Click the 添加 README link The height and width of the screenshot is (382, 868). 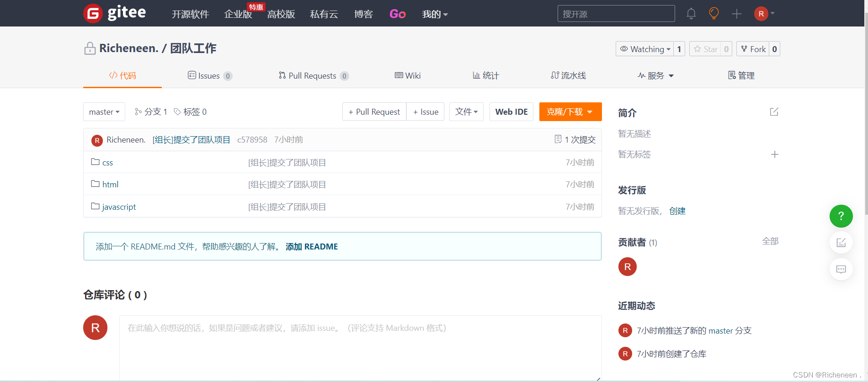[312, 247]
